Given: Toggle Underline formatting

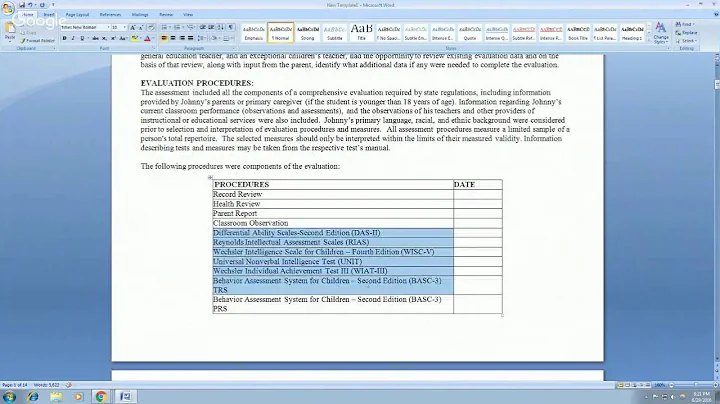Looking at the screenshot, I should point(82,38).
